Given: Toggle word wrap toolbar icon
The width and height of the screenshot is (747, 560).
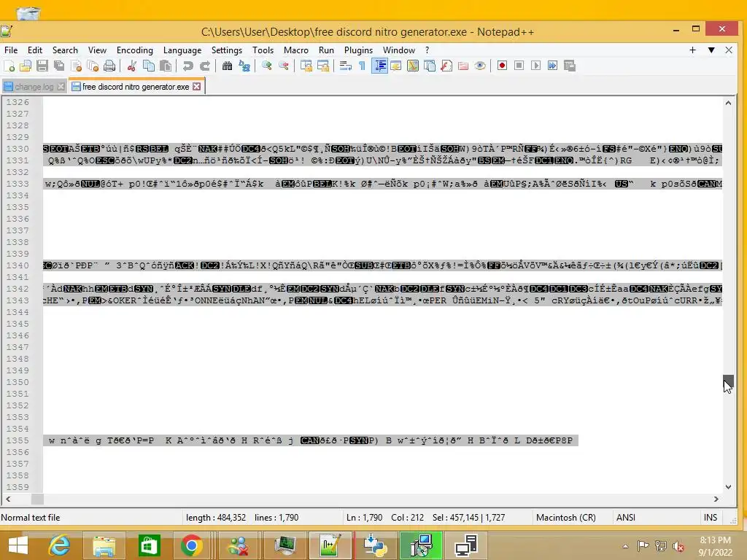Looking at the screenshot, I should (345, 66).
